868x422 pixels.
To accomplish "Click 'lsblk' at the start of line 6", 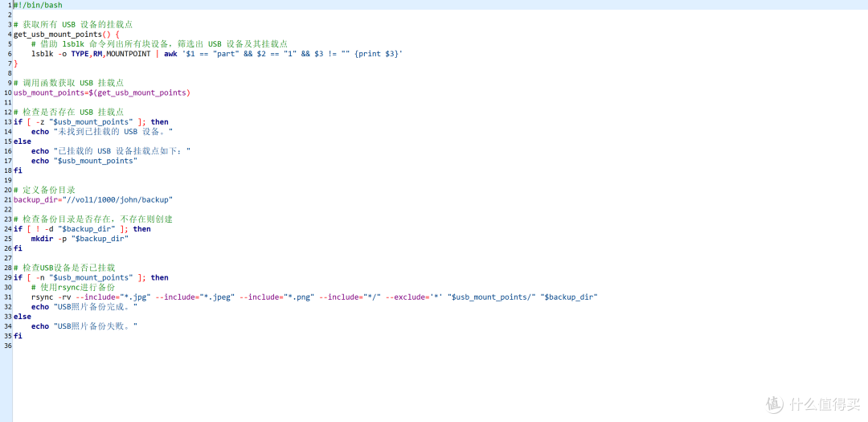I will (43, 54).
